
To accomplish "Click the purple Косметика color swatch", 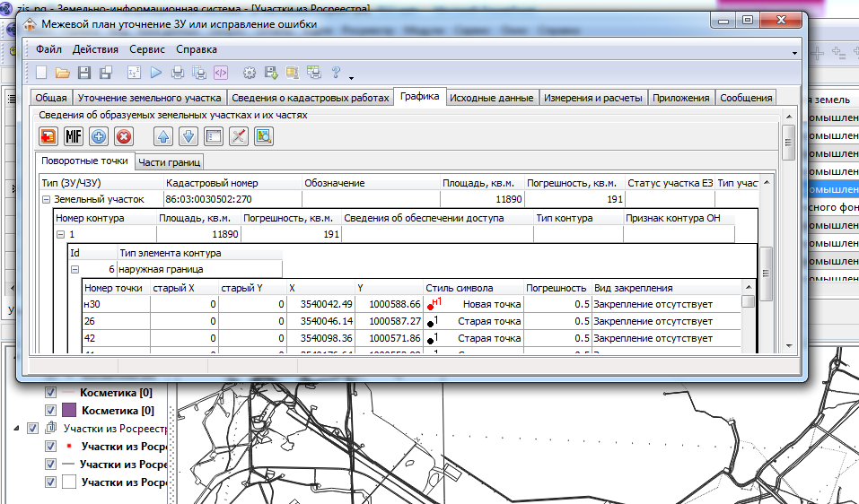I will (68, 411).
